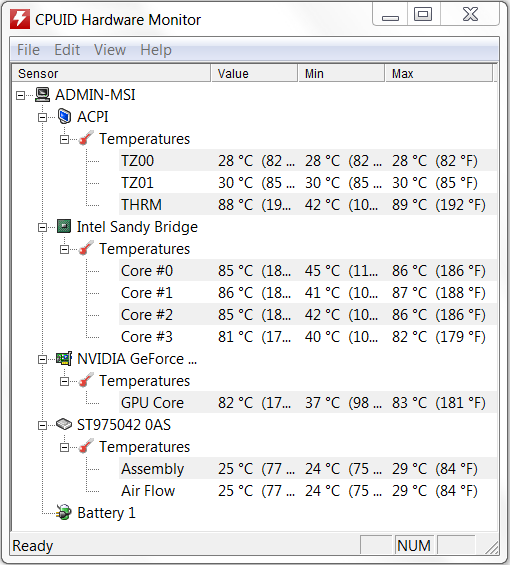This screenshot has width=510, height=565.
Task: Select the THRM sensor row
Action: click(x=308, y=205)
